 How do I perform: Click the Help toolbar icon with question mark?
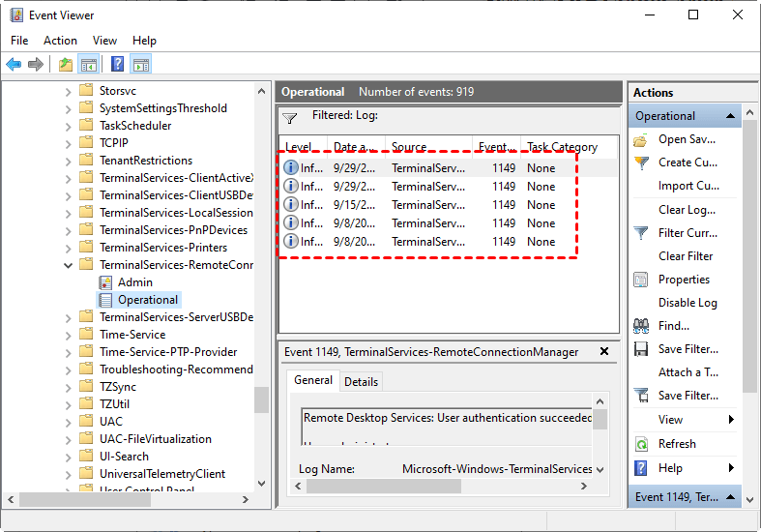tap(117, 65)
